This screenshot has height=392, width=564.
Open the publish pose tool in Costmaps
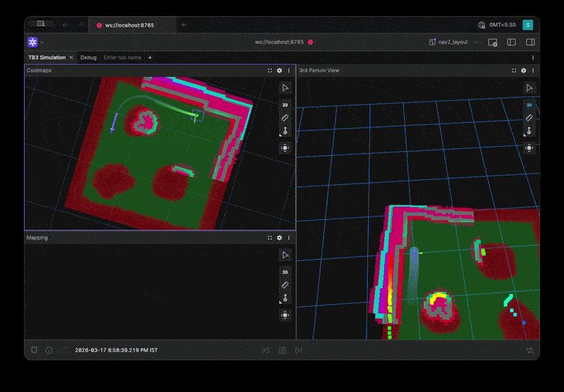(x=285, y=131)
